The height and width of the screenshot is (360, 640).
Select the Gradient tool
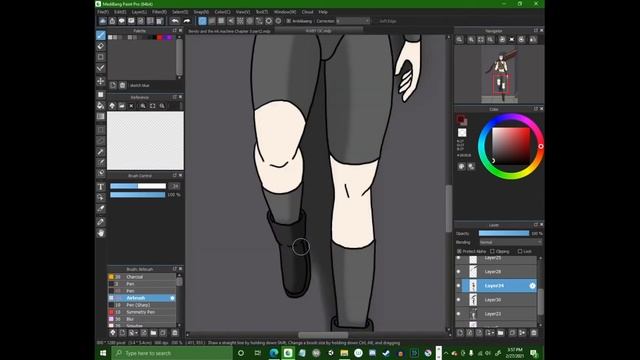click(101, 116)
